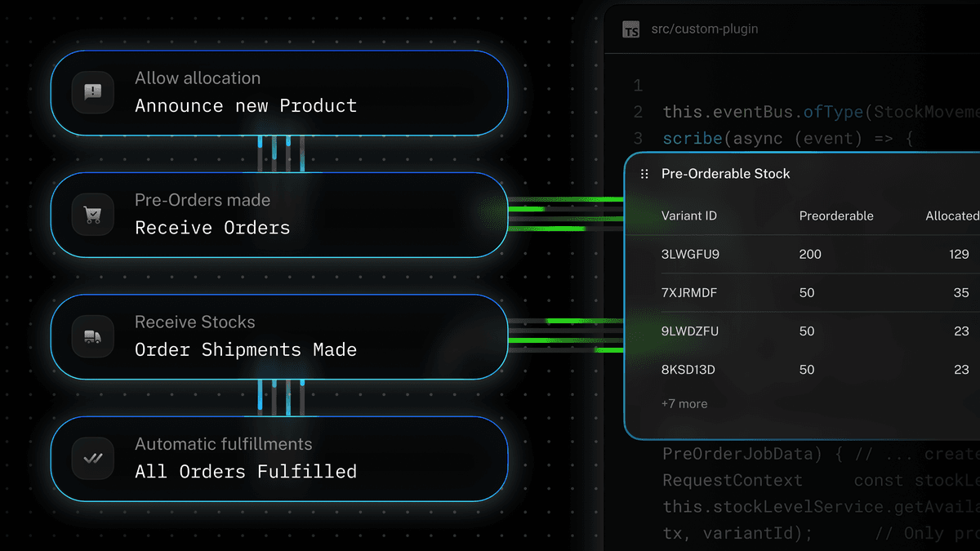
Task: Open the src/custom-plugin file tab
Action: pos(704,29)
